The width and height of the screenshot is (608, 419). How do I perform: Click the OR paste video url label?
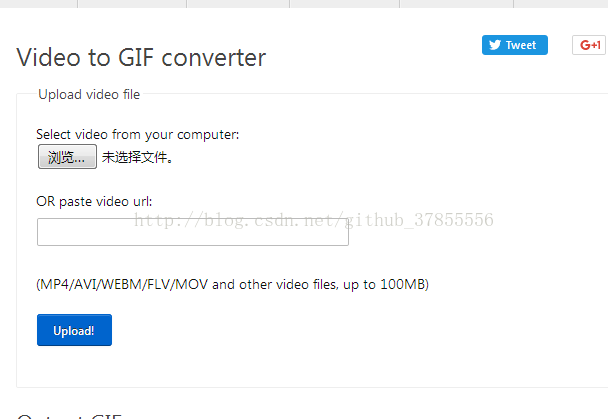point(94,202)
